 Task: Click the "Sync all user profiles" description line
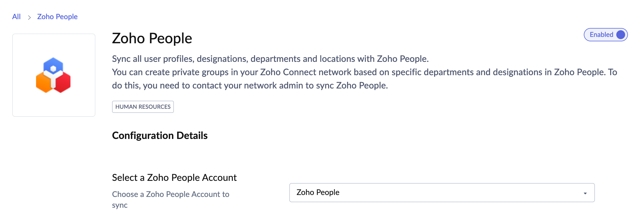click(x=270, y=59)
